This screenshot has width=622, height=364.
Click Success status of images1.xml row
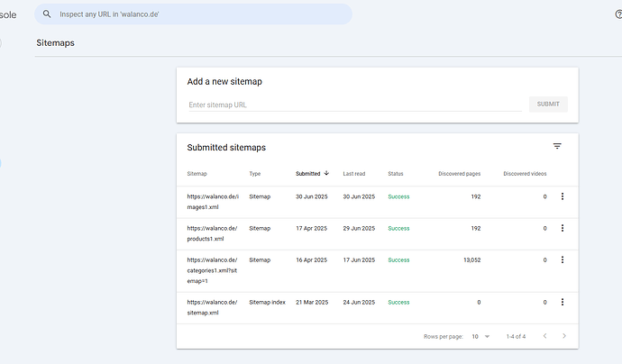(398, 196)
